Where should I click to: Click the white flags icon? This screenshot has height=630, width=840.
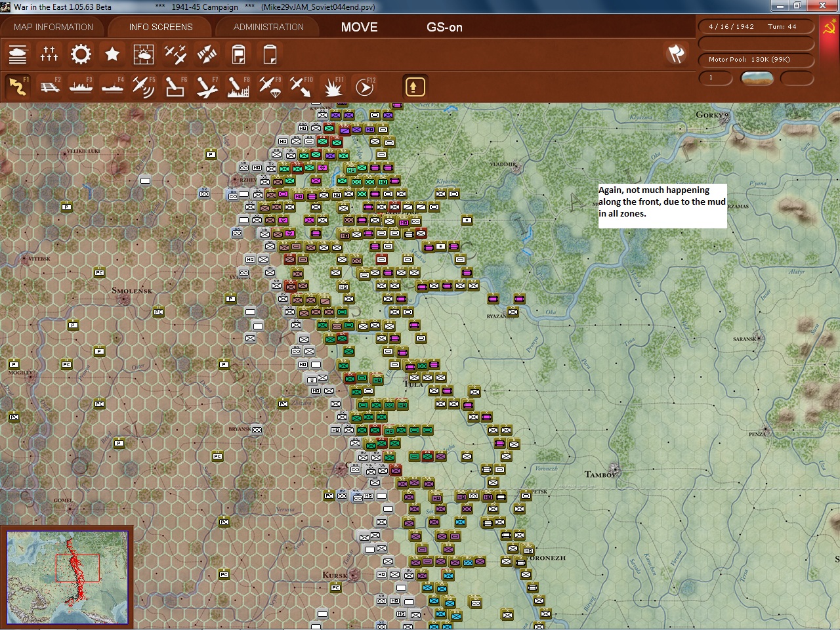(676, 54)
